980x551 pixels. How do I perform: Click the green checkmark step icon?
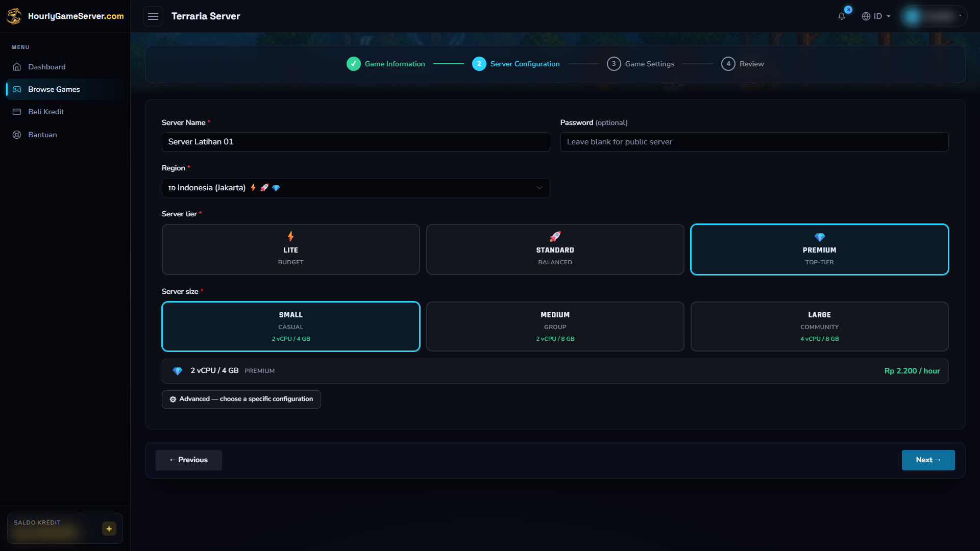(x=354, y=64)
